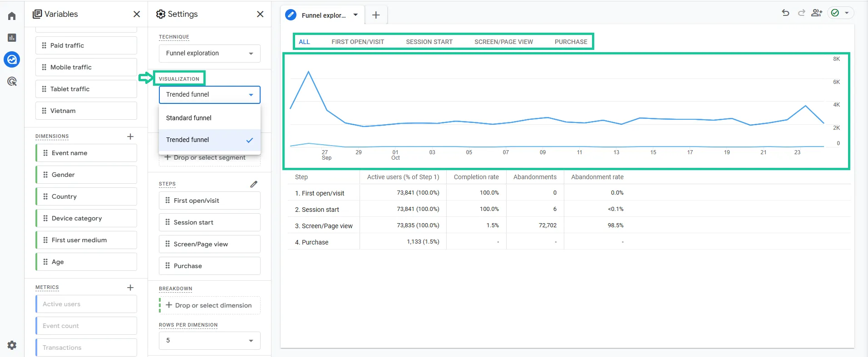Click the undo arrow icon

[785, 13]
